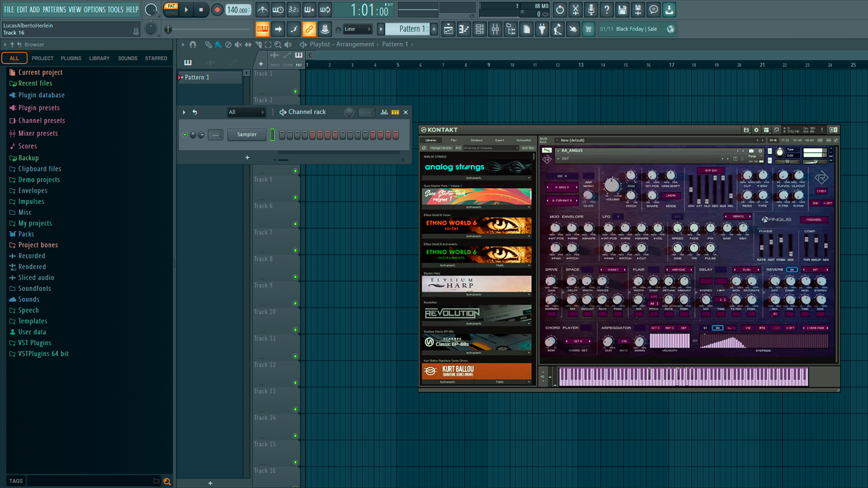Expand the Packs folder
868x488 pixels.
click(x=26, y=234)
